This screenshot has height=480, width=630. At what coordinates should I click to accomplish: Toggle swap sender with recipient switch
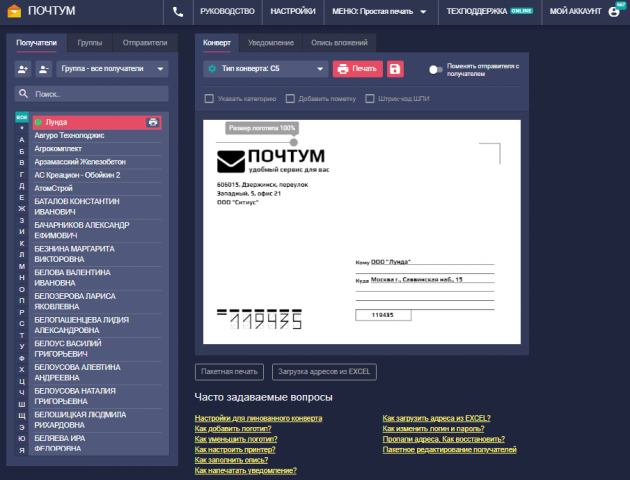pos(436,69)
